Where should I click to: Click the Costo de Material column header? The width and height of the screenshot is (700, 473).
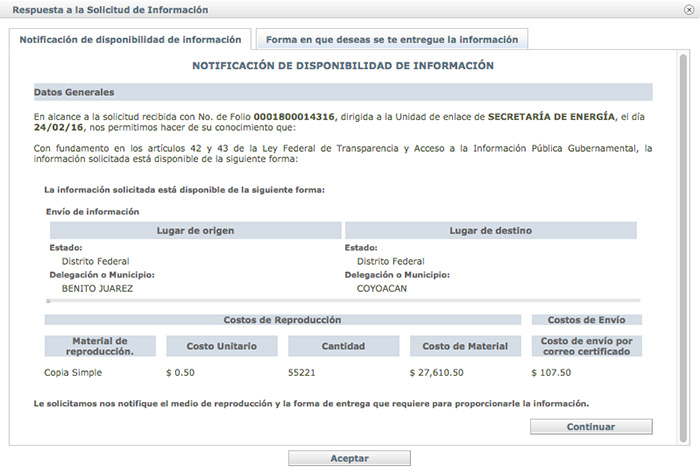point(465,346)
